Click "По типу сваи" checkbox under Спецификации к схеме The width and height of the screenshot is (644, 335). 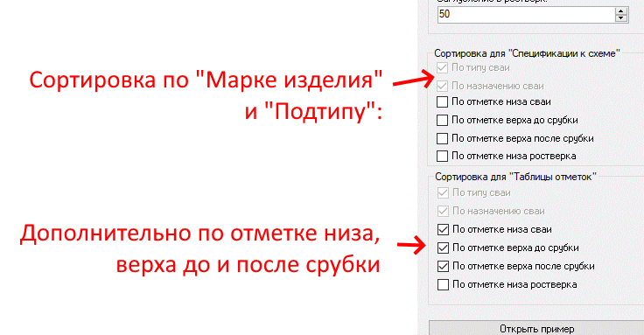(x=442, y=67)
